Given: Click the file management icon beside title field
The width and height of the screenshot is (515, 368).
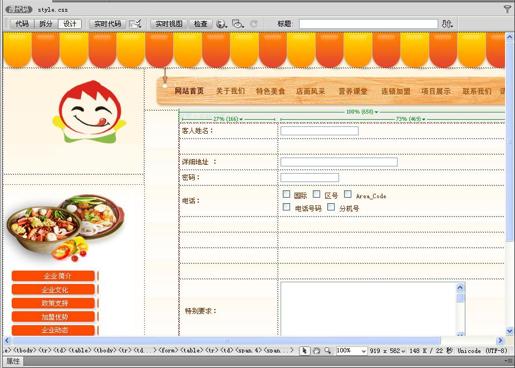Looking at the screenshot, I should click(447, 24).
